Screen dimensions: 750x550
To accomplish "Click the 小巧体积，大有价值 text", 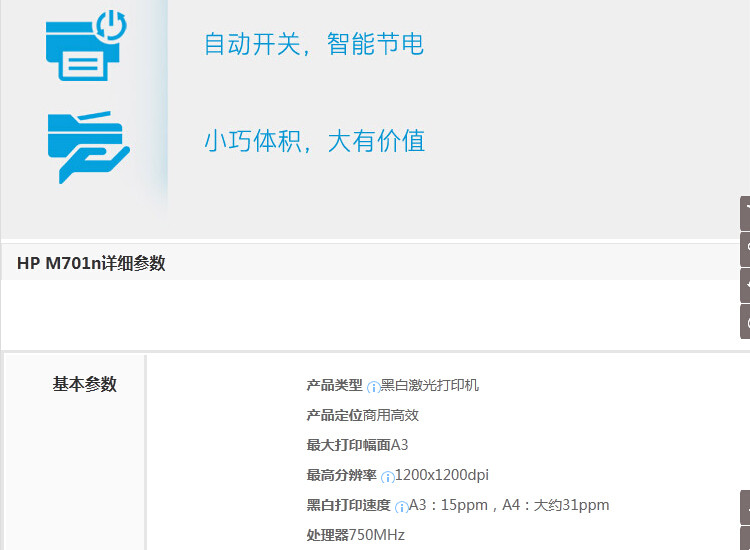I will click(314, 141).
